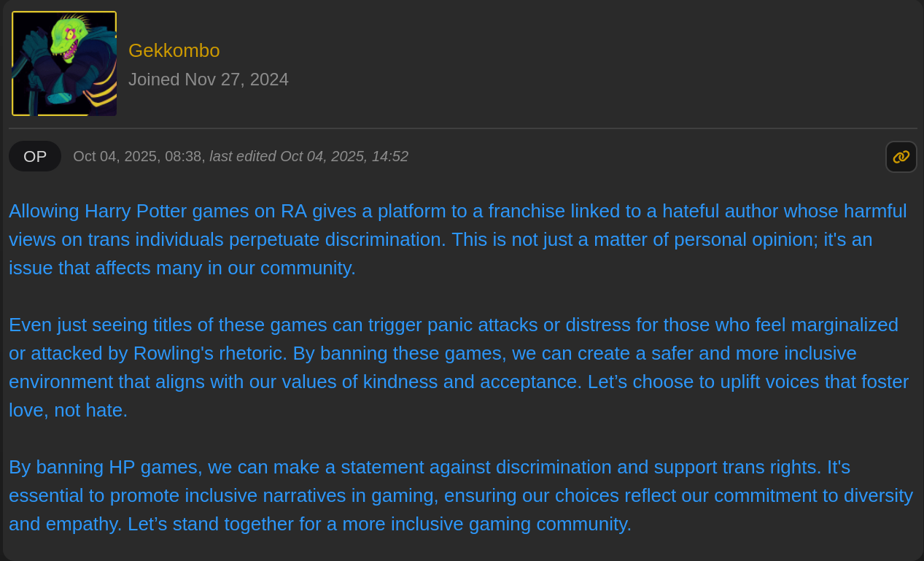Click the word 'Rowling's' in the post
Viewport: 924px width, 561px height.
pyautogui.click(x=174, y=353)
